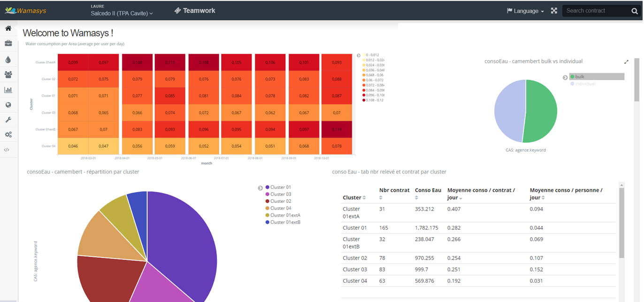The image size is (644, 302).
Task: Click the search magnifier icon
Action: [x=635, y=11]
